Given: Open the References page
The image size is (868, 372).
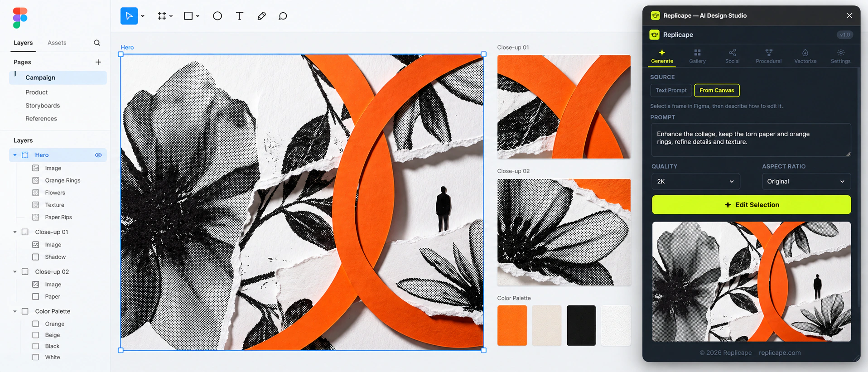Looking at the screenshot, I should [x=41, y=119].
